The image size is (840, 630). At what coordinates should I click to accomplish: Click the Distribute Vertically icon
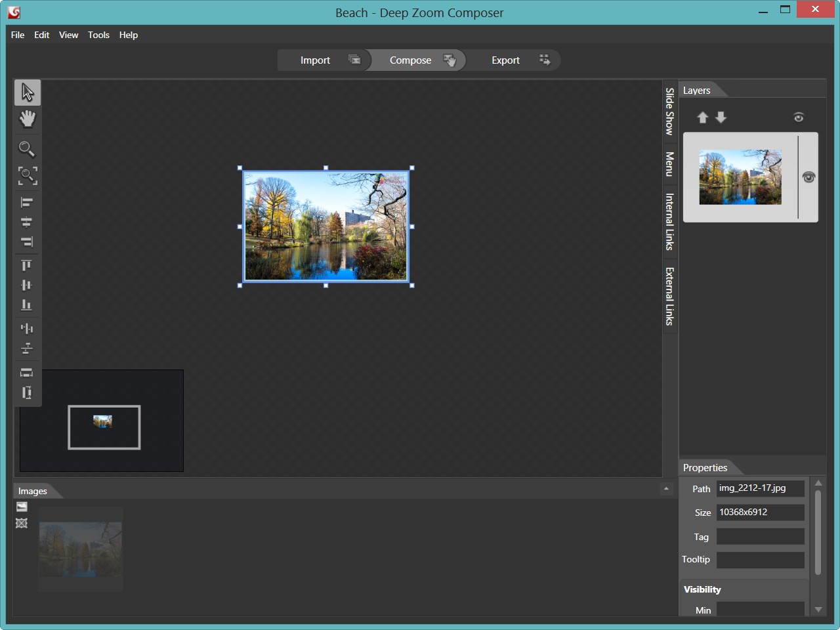point(27,348)
